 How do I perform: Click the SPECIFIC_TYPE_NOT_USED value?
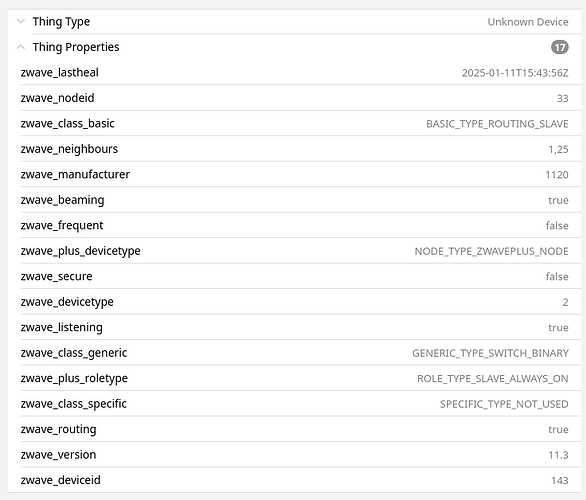pyautogui.click(x=504, y=404)
